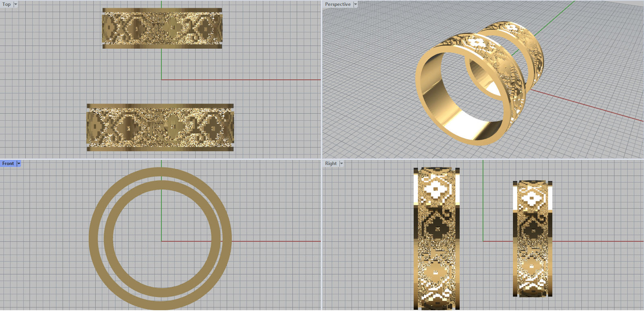The width and height of the screenshot is (644, 311).
Task: Expand the Perspective viewport menu arrow
Action: (x=355, y=4)
